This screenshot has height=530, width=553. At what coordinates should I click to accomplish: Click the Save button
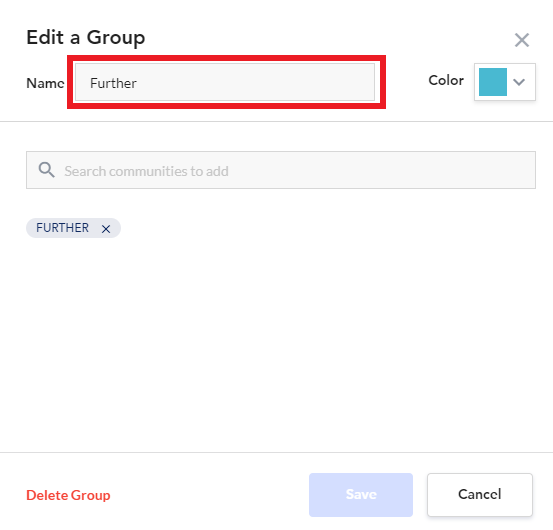click(361, 495)
